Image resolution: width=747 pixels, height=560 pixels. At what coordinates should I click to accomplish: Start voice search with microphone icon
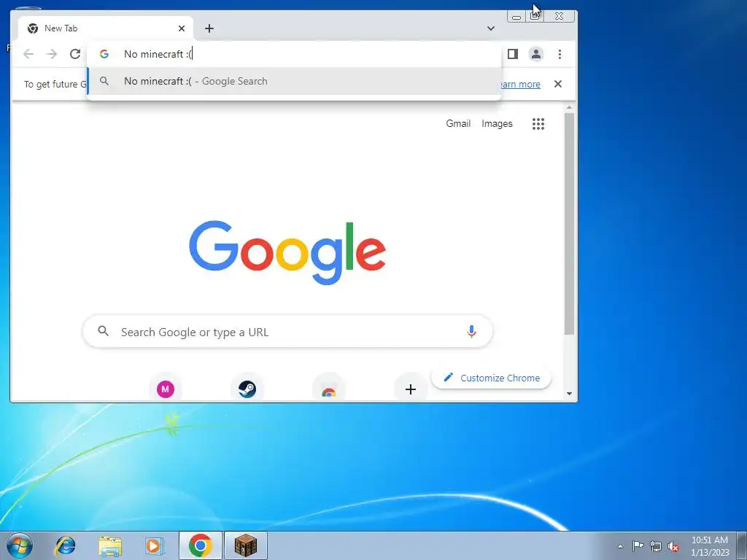[471, 332]
